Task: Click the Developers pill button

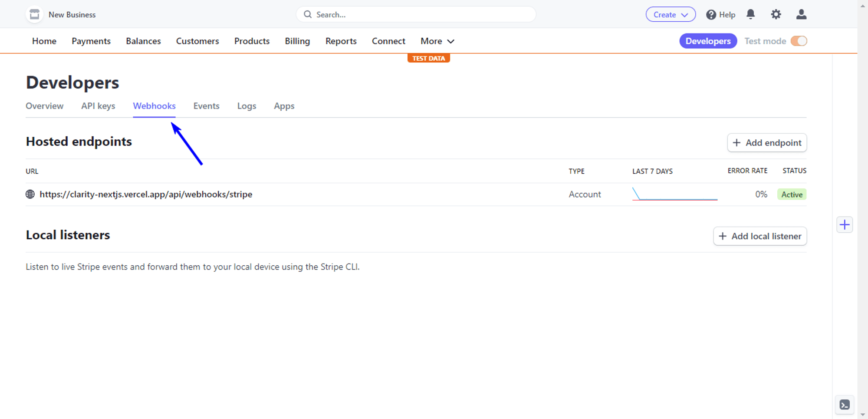Action: coord(708,41)
